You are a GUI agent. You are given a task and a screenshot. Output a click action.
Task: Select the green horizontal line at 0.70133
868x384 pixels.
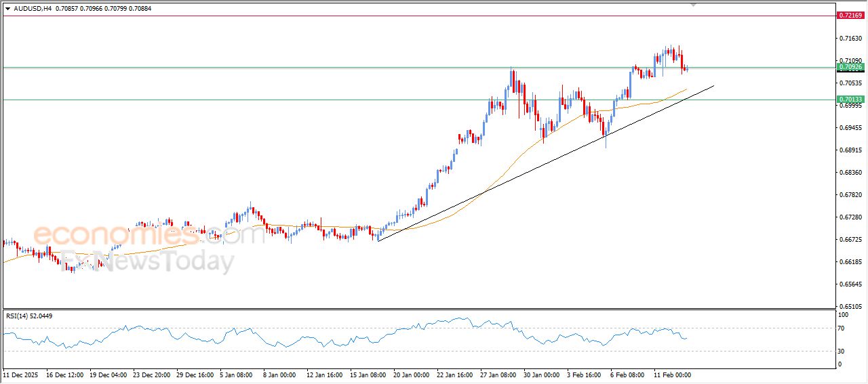click(271, 100)
